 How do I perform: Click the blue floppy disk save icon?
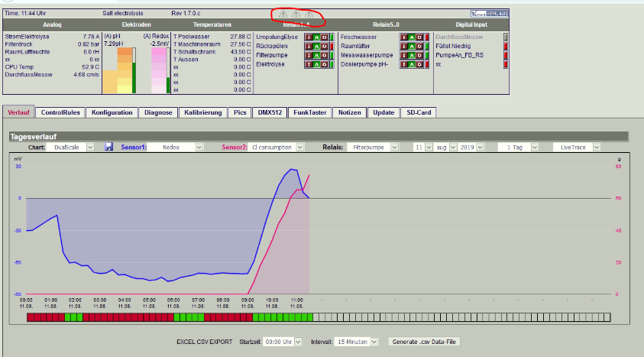click(x=108, y=147)
